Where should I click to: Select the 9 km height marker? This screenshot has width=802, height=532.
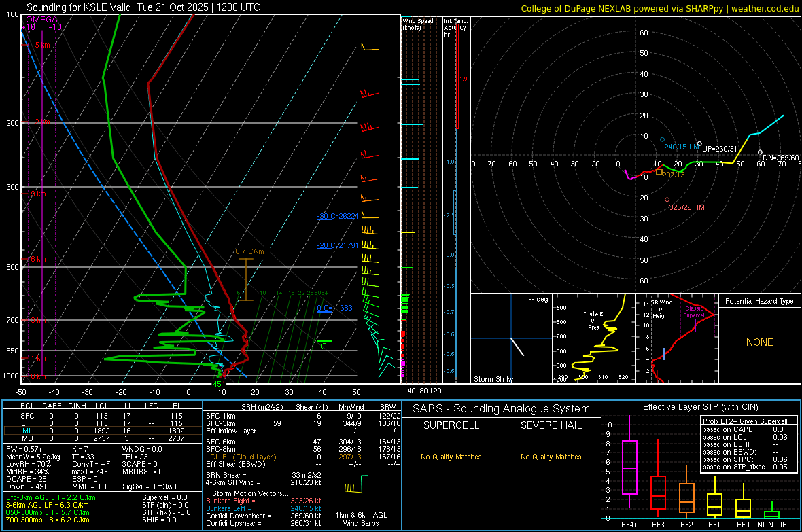(x=38, y=194)
